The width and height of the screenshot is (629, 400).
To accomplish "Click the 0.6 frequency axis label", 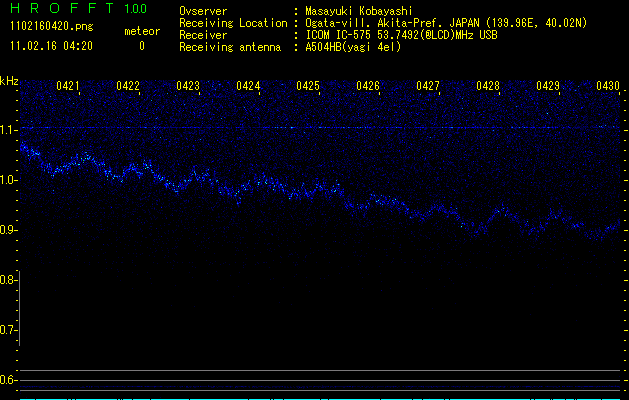I will coord(9,380).
